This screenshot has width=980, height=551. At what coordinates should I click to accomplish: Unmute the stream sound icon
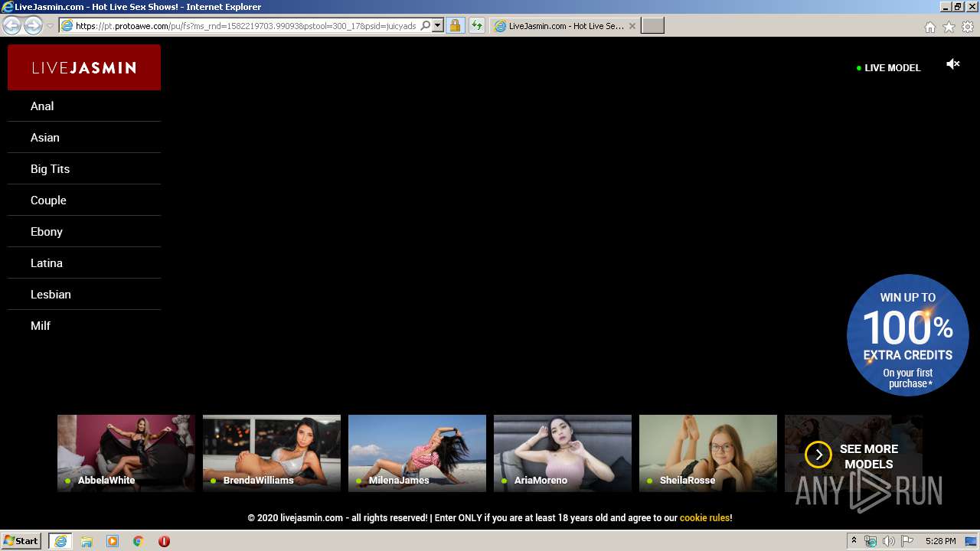(x=953, y=64)
